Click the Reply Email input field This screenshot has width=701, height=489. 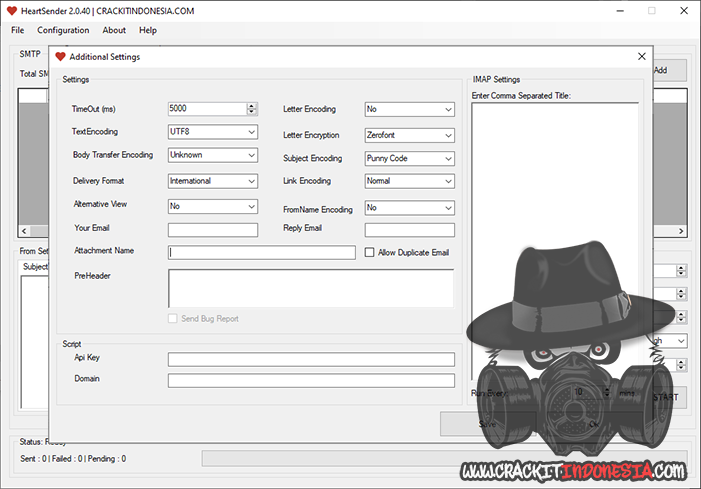click(410, 230)
